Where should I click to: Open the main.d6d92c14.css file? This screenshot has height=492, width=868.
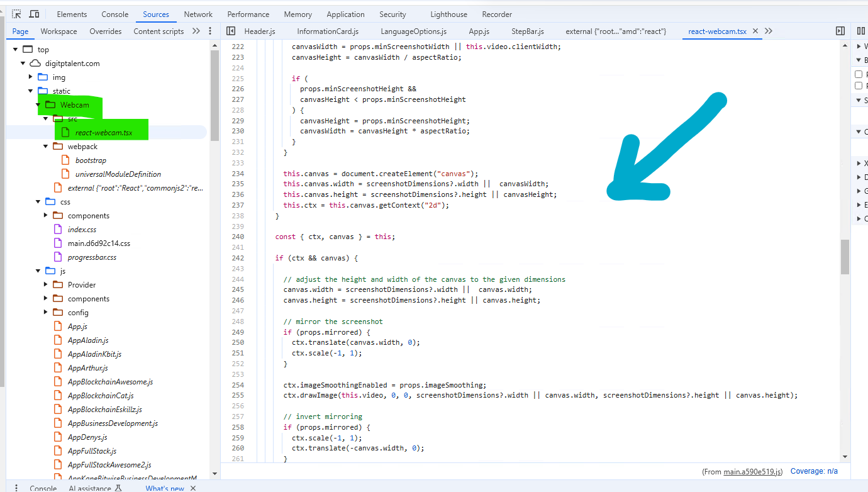[99, 243]
